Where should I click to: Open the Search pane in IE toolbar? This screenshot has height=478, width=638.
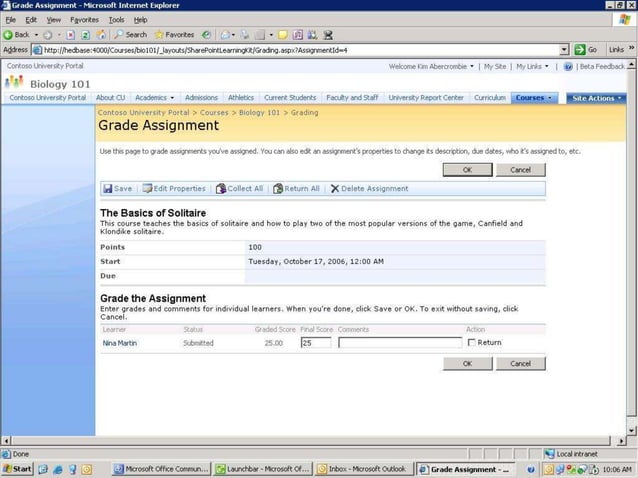tap(130, 35)
